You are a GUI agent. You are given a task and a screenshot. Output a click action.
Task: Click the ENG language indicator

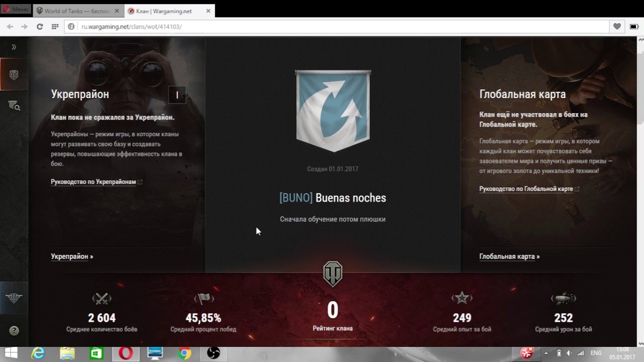pos(596,354)
